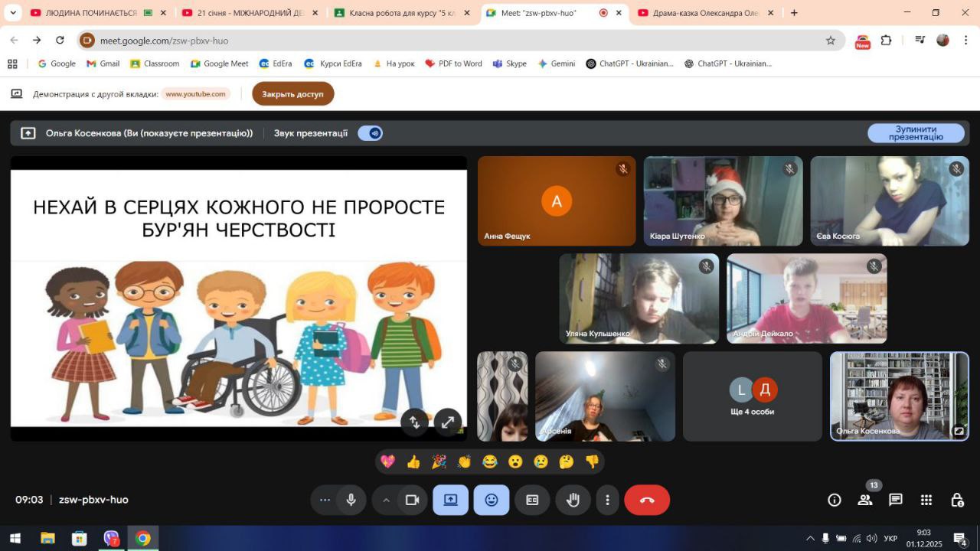Open more options three-dot menu
980x551 pixels.
607,500
